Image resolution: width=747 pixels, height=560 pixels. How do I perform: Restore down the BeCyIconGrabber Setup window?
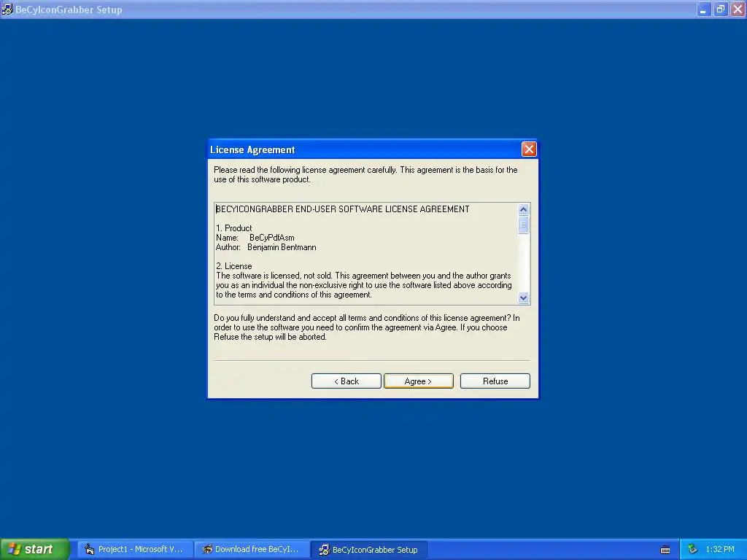(721, 9)
